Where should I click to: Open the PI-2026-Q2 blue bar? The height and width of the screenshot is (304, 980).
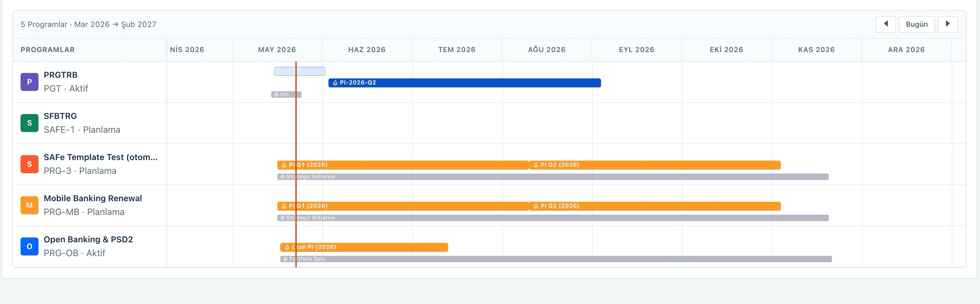[465, 83]
